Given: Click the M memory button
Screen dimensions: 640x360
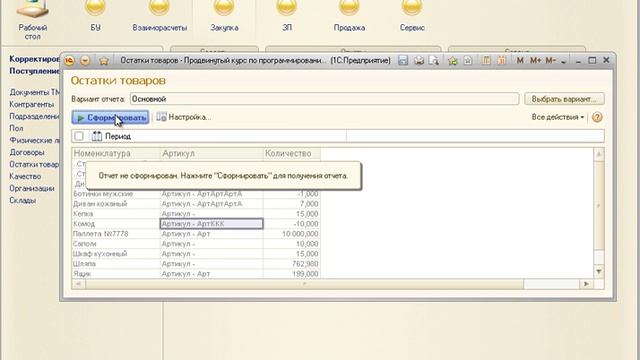Looking at the screenshot, I should point(520,61).
